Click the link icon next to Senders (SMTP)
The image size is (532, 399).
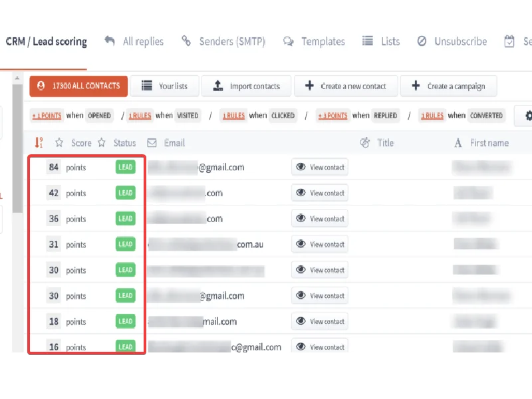click(x=186, y=41)
